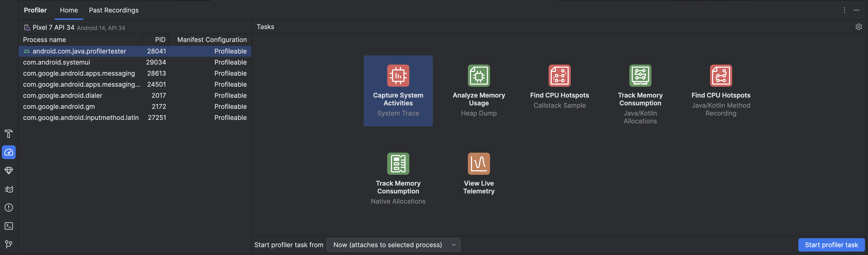868x255 pixels.
Task: Toggle profiler sidebar build icon
Action: [8, 134]
